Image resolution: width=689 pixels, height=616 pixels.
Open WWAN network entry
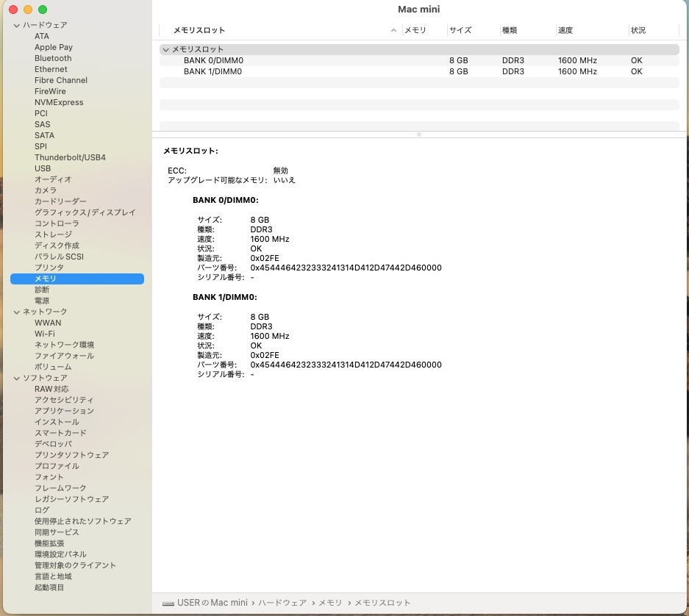[x=48, y=323]
